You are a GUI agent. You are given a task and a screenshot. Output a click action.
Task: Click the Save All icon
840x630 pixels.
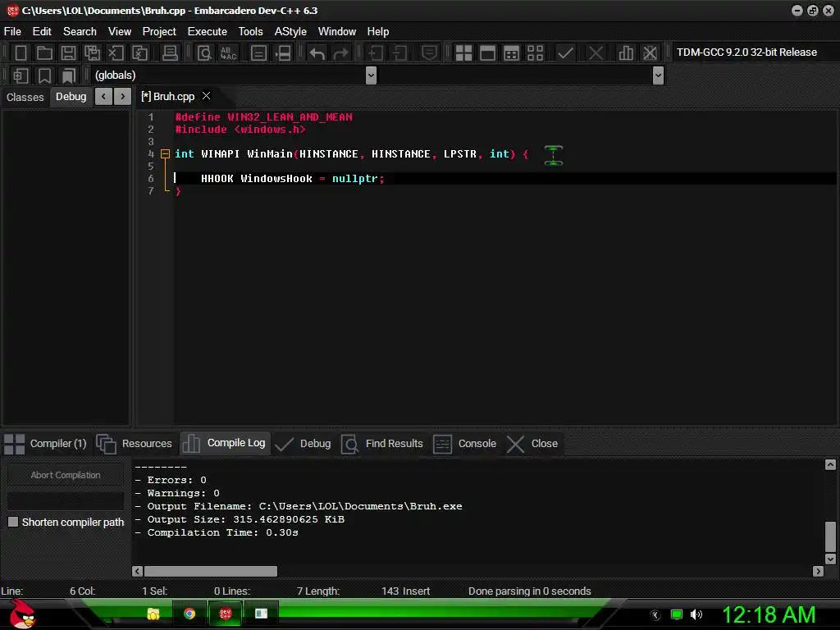point(92,52)
